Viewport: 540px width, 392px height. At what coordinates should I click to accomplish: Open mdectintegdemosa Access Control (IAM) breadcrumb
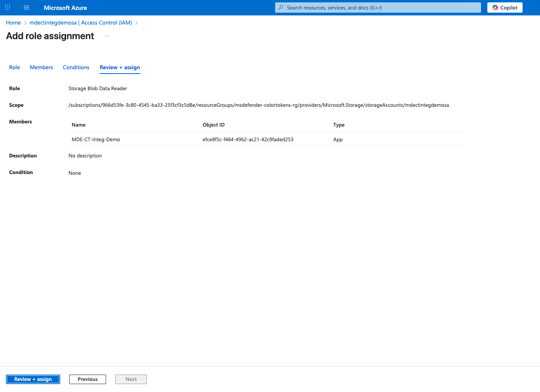81,23
